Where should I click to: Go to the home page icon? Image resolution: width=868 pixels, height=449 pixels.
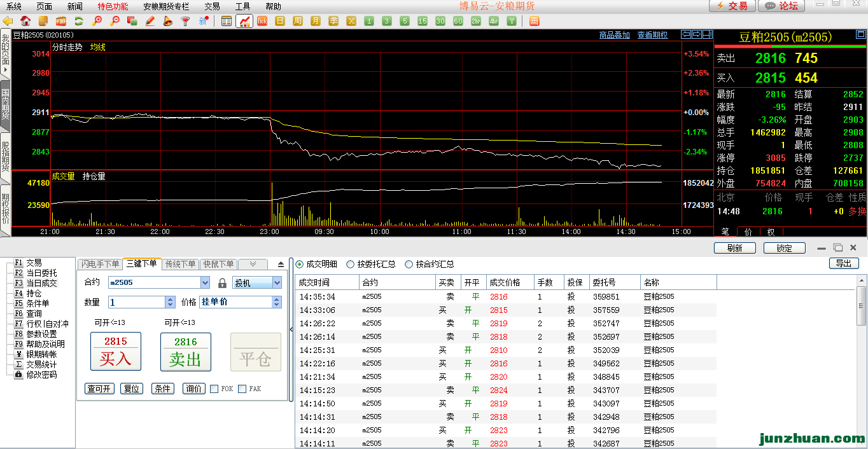(x=26, y=21)
